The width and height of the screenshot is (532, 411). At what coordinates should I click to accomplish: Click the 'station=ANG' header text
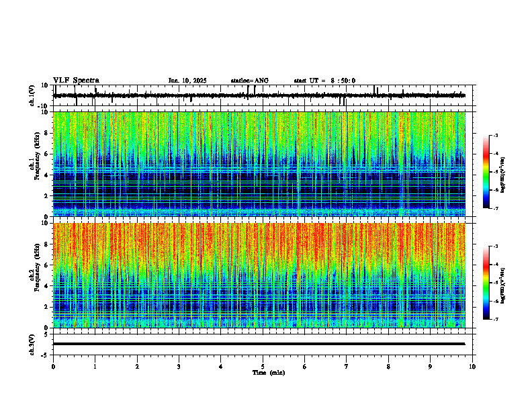pyautogui.click(x=249, y=81)
